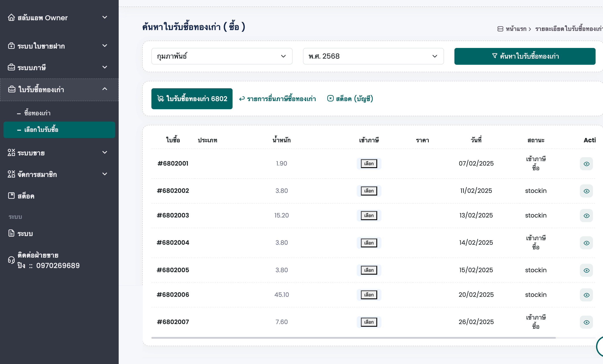Switch to รายการยื่นภาษีซื้อทองเก่า tab

277,99
